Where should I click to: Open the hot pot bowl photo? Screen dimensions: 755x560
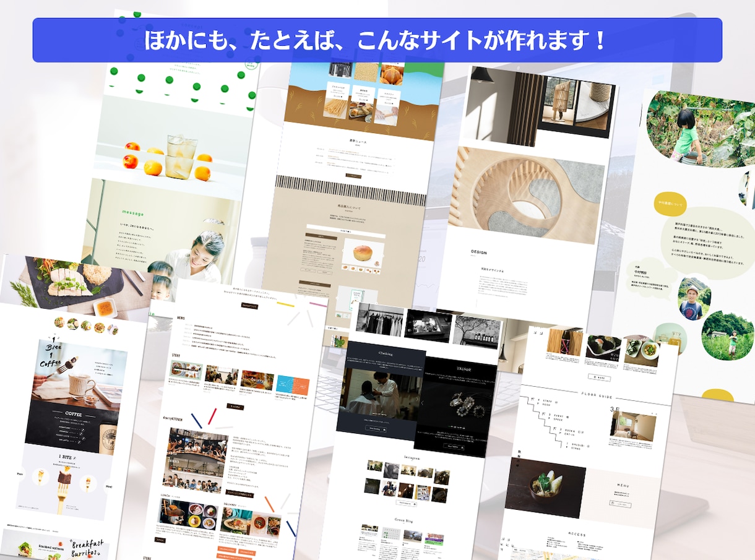(x=545, y=488)
